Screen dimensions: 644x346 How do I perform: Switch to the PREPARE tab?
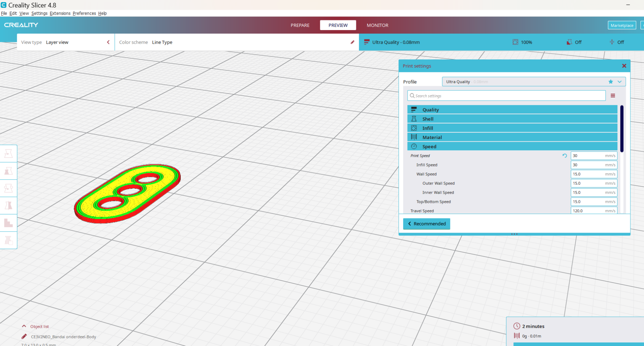(x=300, y=25)
